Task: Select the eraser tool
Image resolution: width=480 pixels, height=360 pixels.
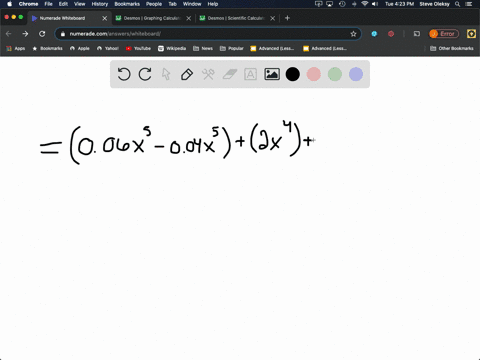Action: 230,74
